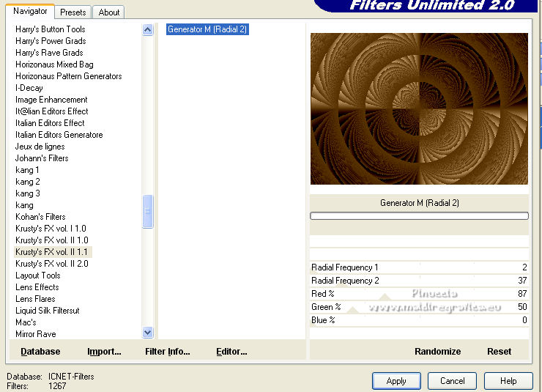Click Randomize settings
542x392 pixels.
[437, 352]
